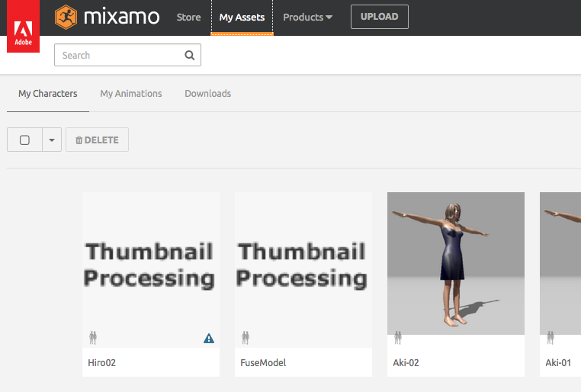Switch to the My Animations tab

131,94
